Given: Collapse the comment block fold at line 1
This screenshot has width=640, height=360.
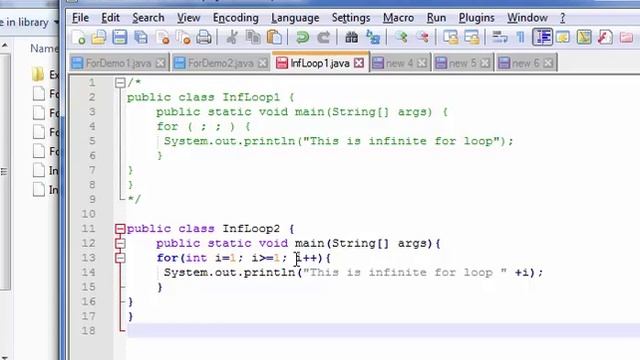Looking at the screenshot, I should 120,83.
